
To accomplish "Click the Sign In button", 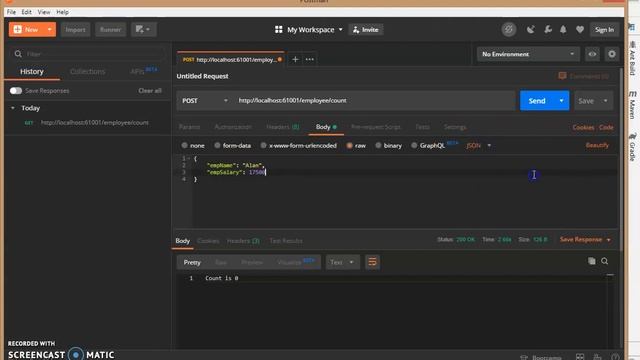I will (x=604, y=29).
